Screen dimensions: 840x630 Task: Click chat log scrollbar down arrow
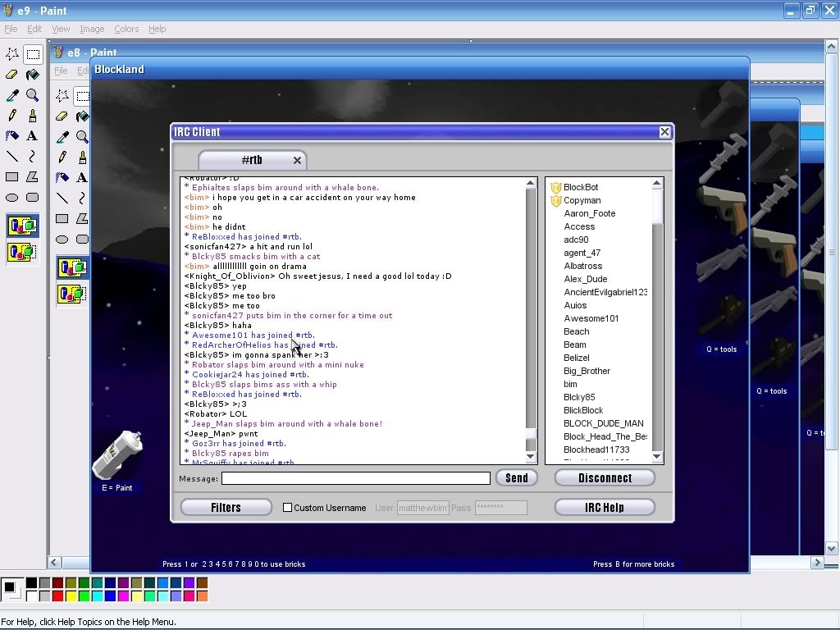point(531,457)
